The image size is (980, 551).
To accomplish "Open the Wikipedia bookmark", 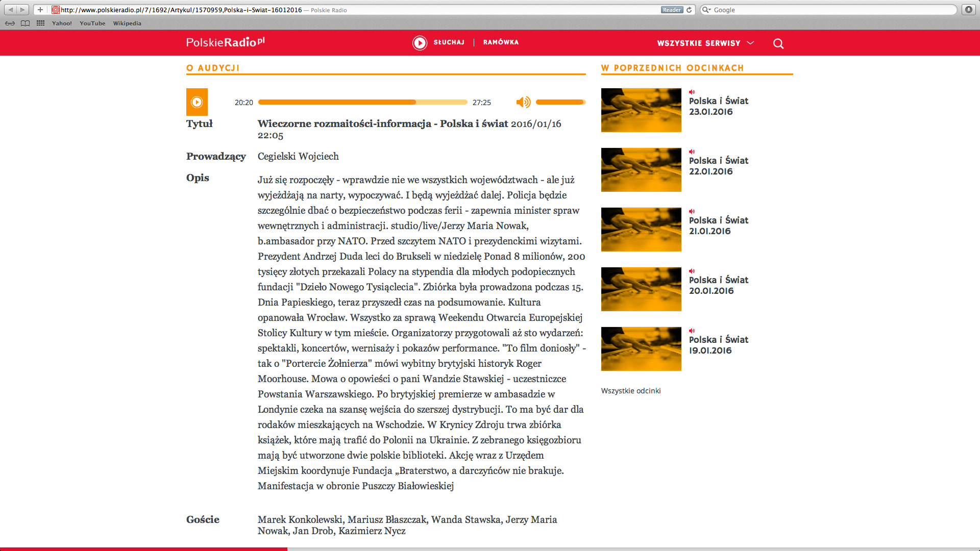I will tap(127, 23).
